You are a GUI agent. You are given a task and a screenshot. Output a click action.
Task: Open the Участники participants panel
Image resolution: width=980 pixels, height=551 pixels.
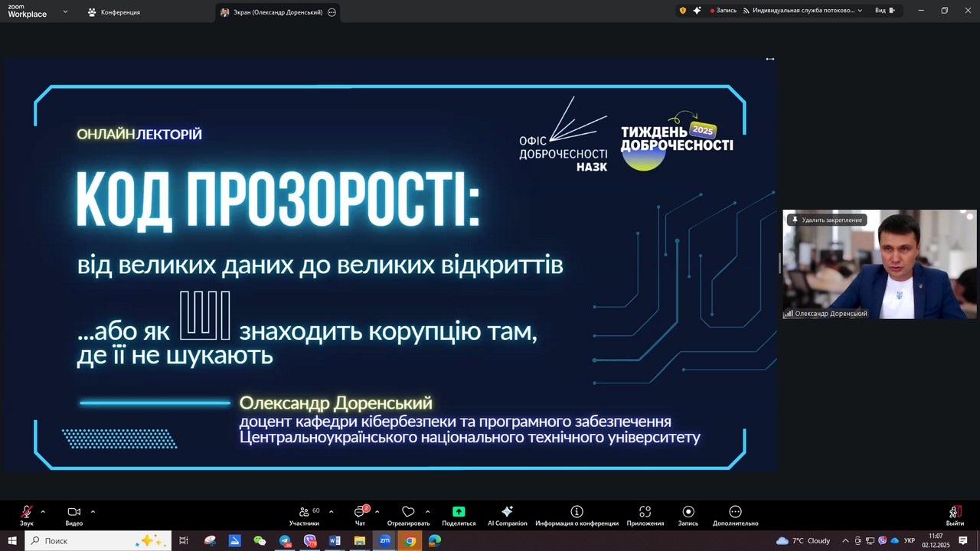click(304, 513)
